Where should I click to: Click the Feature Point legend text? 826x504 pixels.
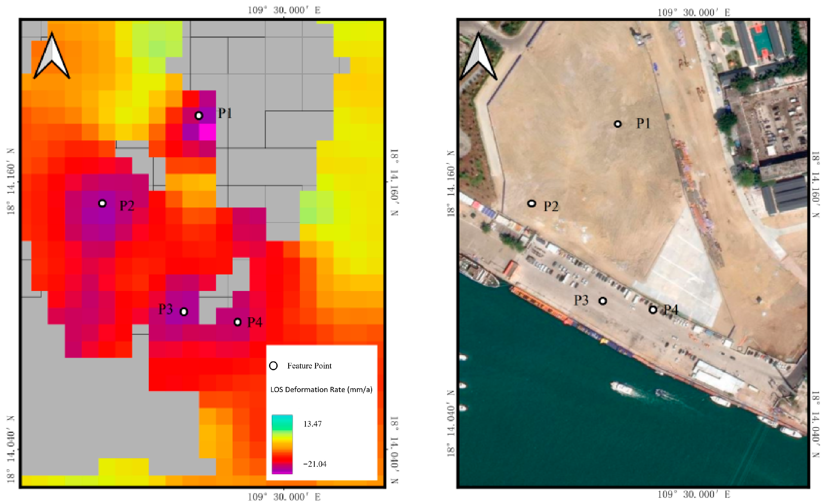pyautogui.click(x=309, y=366)
